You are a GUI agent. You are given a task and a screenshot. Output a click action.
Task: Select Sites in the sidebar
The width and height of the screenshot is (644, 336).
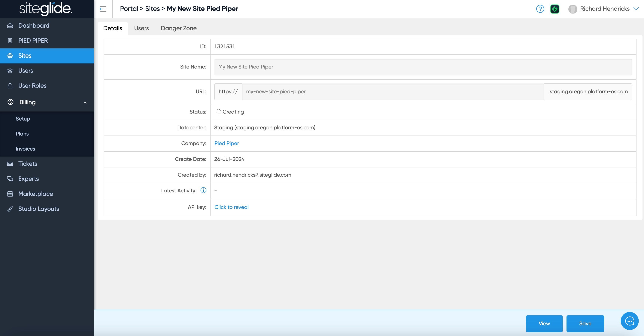47,56
